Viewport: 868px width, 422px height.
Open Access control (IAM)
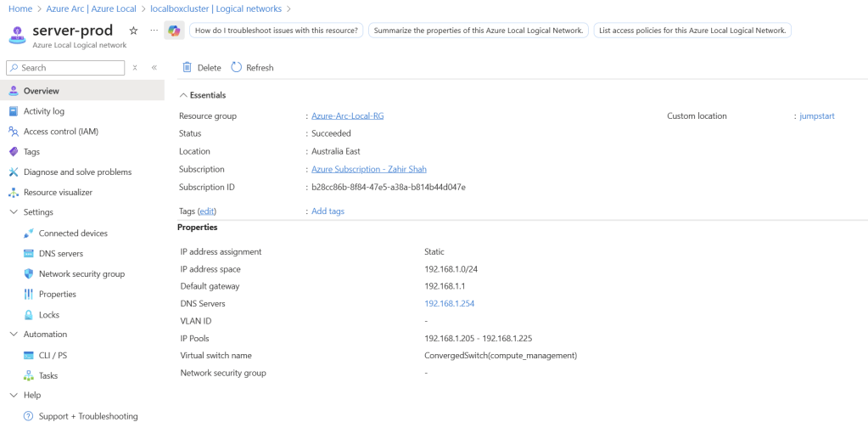click(61, 132)
